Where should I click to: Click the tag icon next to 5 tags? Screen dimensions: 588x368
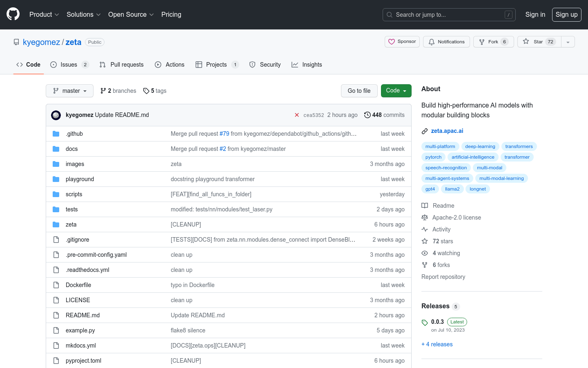[x=146, y=91]
